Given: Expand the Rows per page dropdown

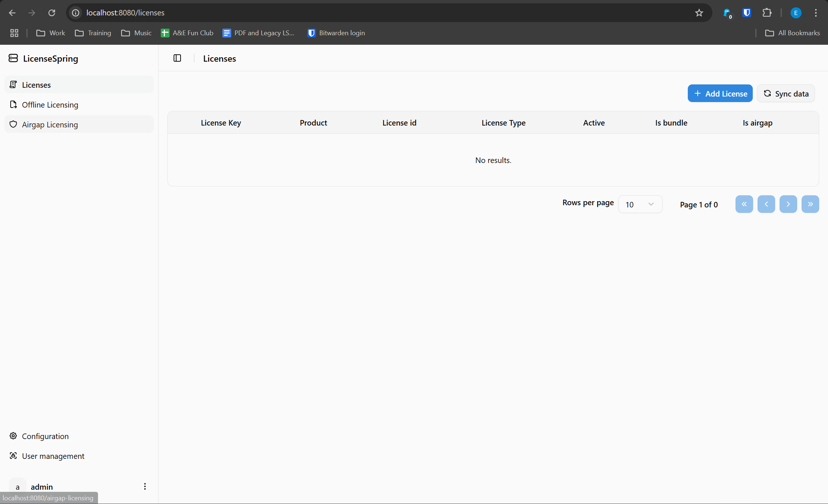Looking at the screenshot, I should coord(640,204).
